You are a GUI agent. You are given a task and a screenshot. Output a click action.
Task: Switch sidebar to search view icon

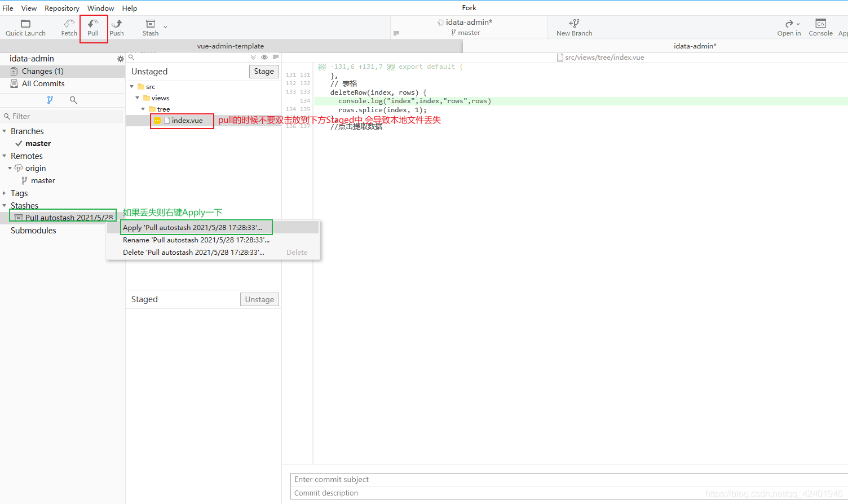pos(73,100)
